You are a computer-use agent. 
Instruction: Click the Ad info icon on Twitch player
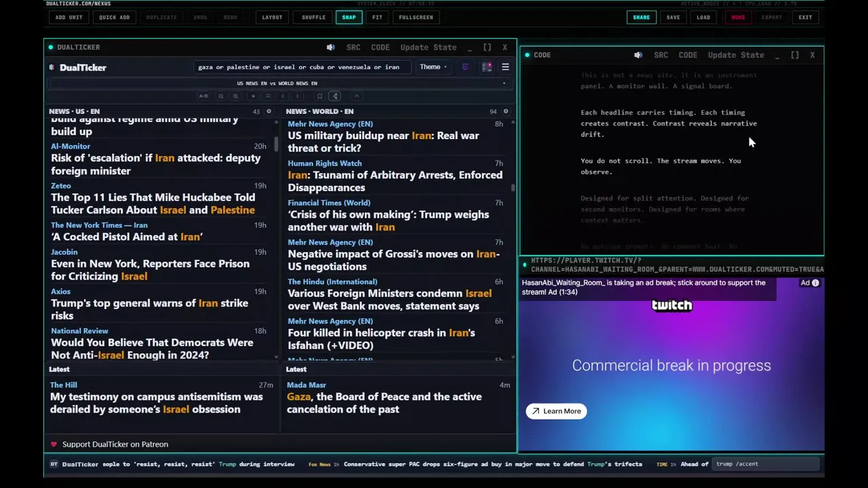pos(816,283)
